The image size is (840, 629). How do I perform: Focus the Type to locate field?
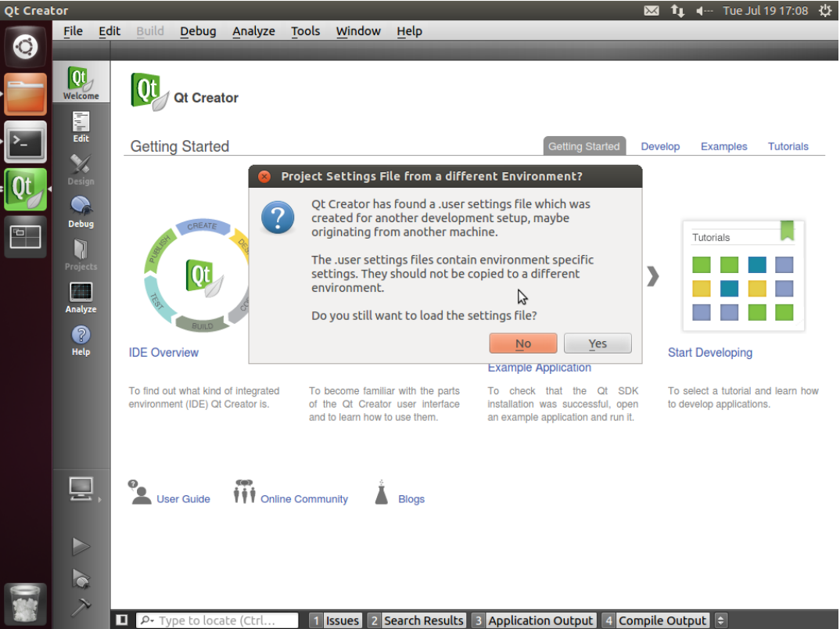click(217, 620)
